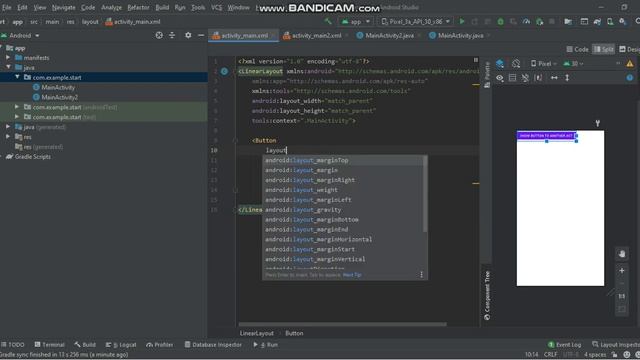Screen dimensions: 640x360
Task: Switch to activity_main2.xml tab
Action: point(316,36)
